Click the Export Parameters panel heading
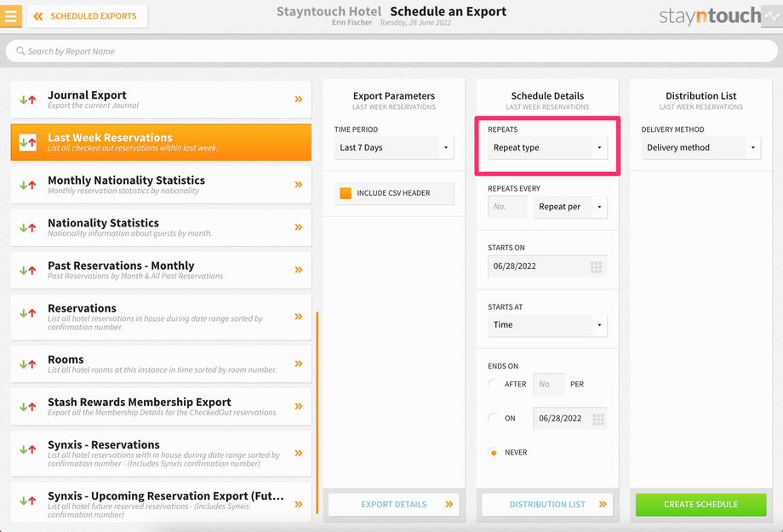The image size is (783, 532). (394, 96)
